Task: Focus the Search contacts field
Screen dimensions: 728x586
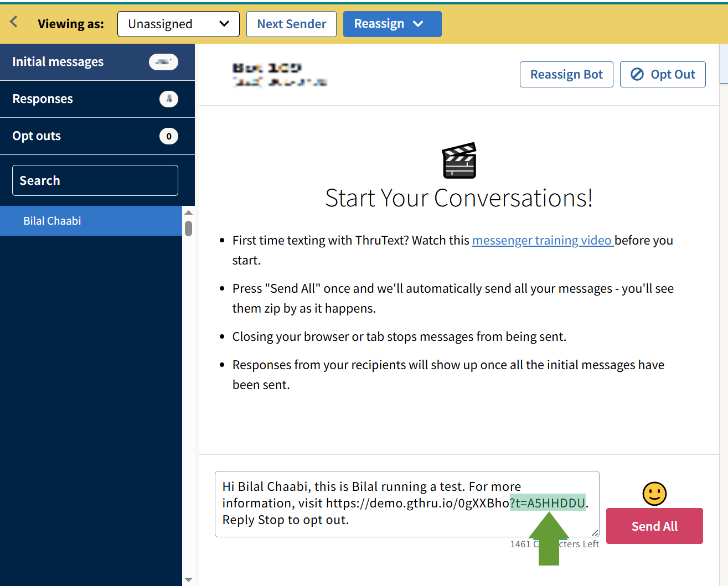Action: [x=95, y=180]
